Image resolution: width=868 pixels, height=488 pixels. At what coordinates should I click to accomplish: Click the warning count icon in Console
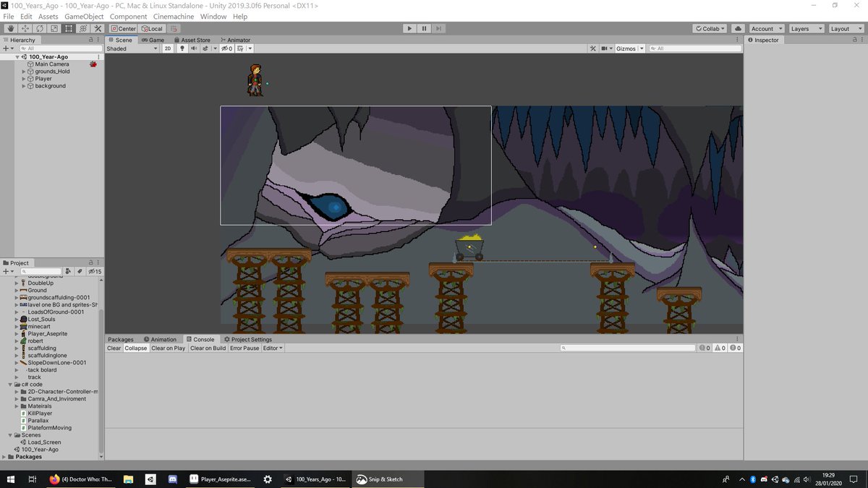pyautogui.click(x=719, y=348)
